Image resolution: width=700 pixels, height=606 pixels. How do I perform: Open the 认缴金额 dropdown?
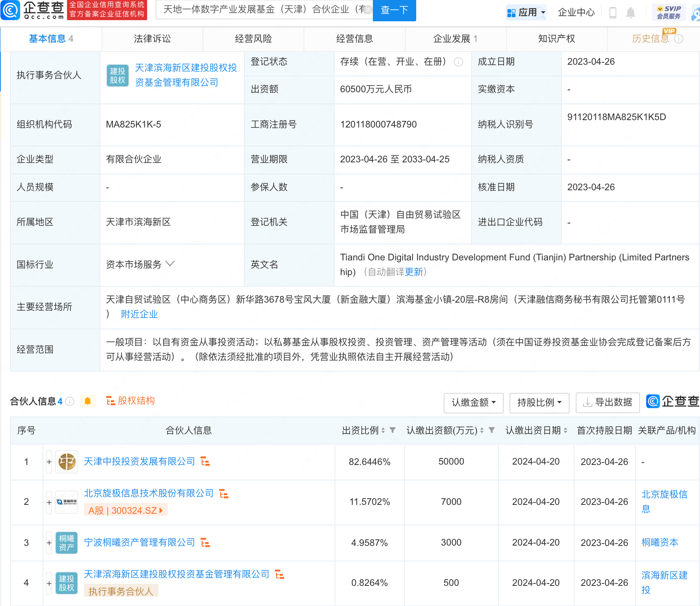point(473,403)
